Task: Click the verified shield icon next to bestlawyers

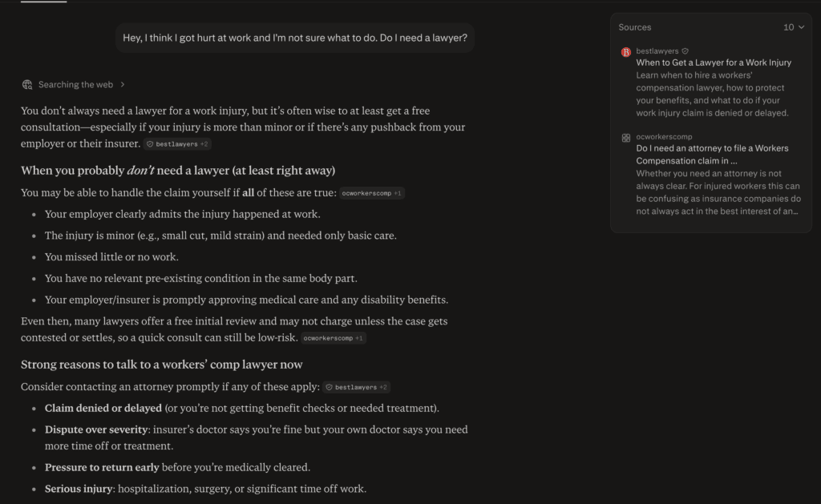Action: 686,50
